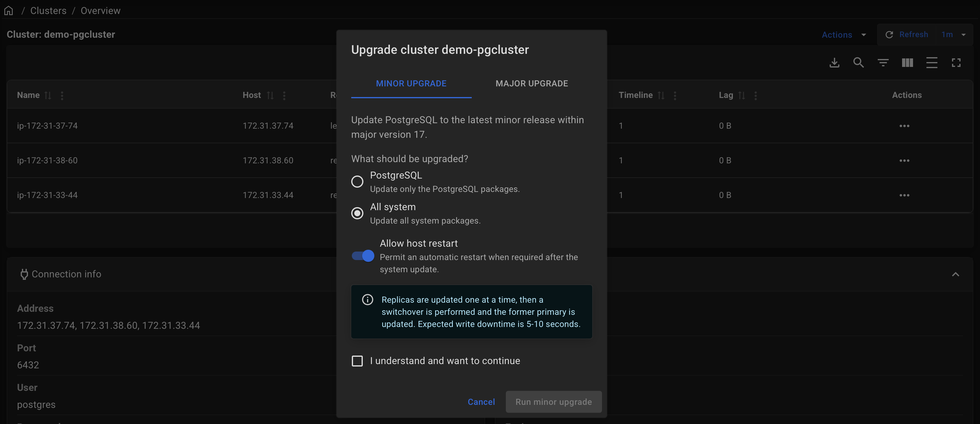Click the Port value 6432
Viewport: 980px width, 424px height.
point(28,365)
